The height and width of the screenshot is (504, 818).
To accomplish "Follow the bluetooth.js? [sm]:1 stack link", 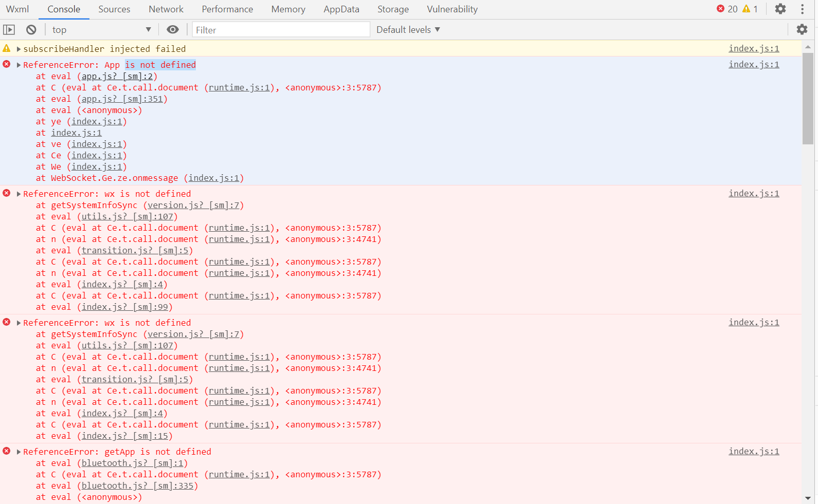I will tap(133, 463).
